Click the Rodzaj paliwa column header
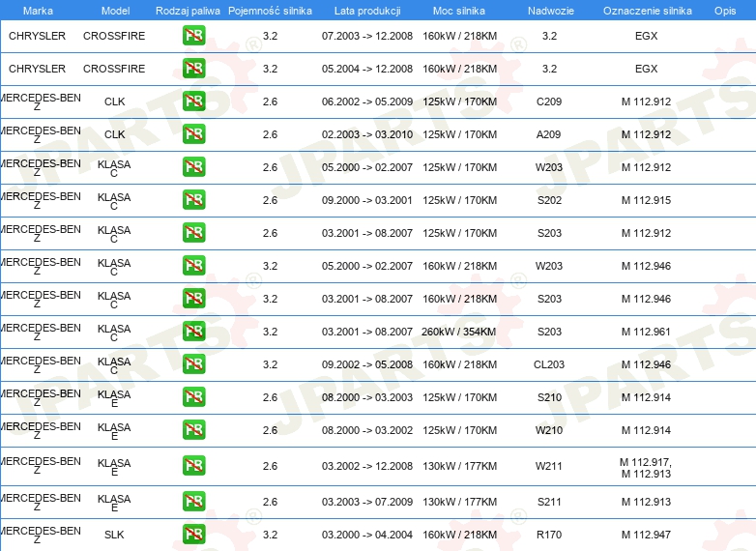The image size is (756, 551). 188,10
